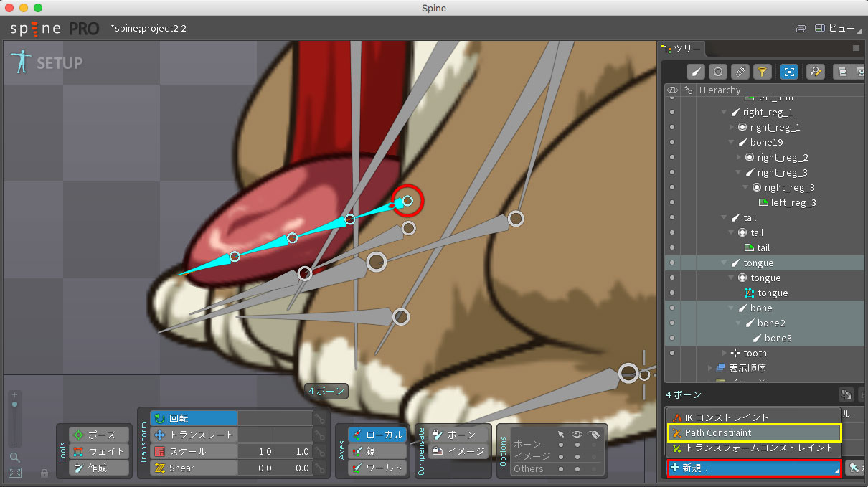Open the 新規... dropdown button
Screen dimensions: 868x487
[754, 468]
